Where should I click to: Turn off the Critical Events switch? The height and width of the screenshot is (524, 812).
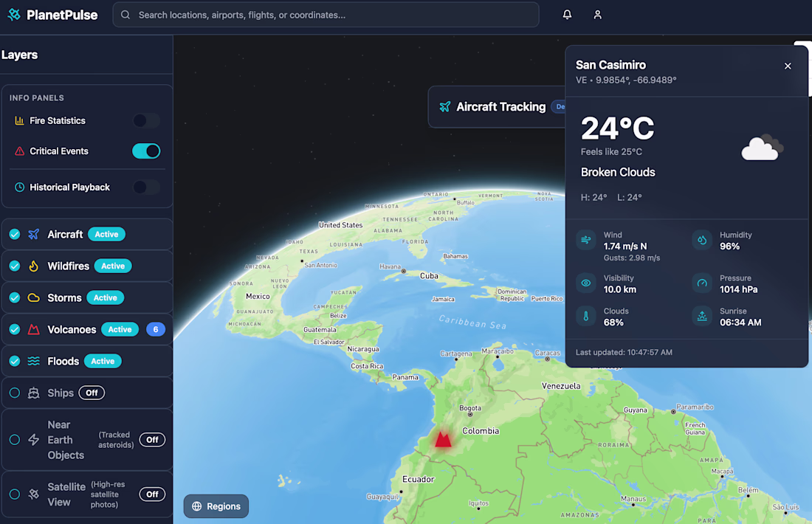click(146, 151)
